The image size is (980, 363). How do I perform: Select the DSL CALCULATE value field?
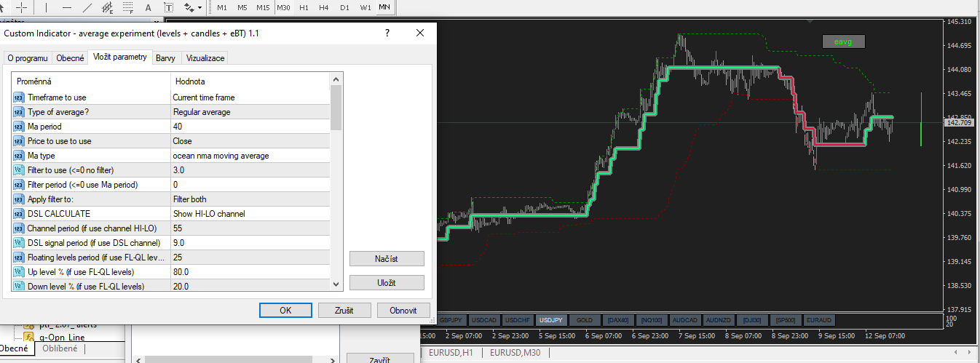tap(250, 214)
